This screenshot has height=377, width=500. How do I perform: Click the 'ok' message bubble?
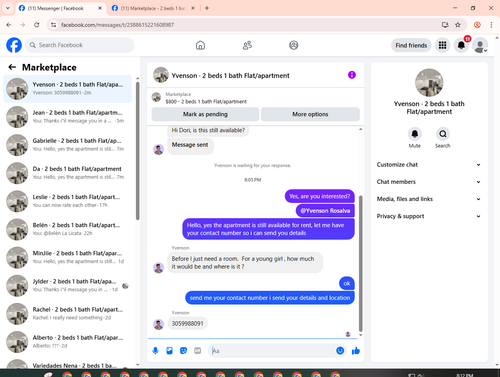pos(347,283)
